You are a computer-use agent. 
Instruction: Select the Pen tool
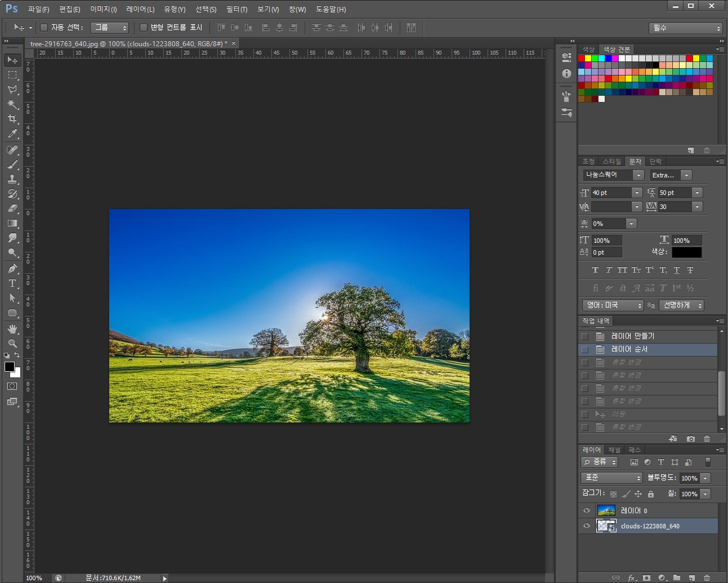click(x=12, y=269)
